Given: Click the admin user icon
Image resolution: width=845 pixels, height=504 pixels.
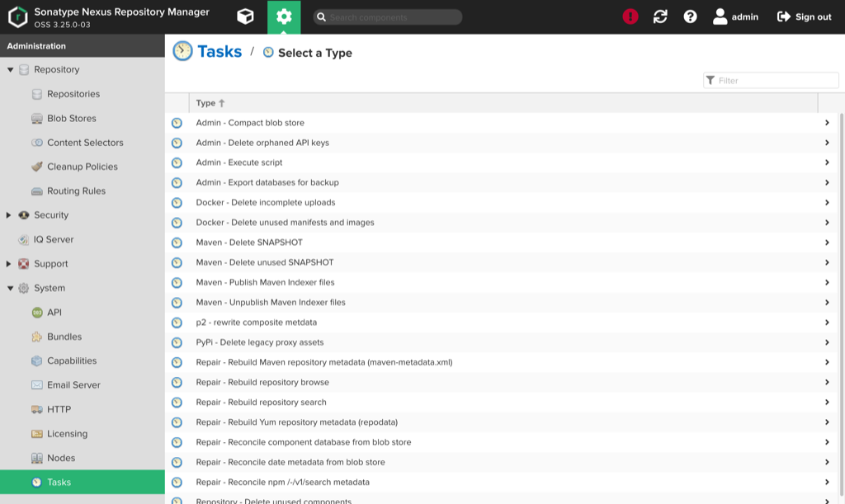Looking at the screenshot, I should (x=720, y=16).
